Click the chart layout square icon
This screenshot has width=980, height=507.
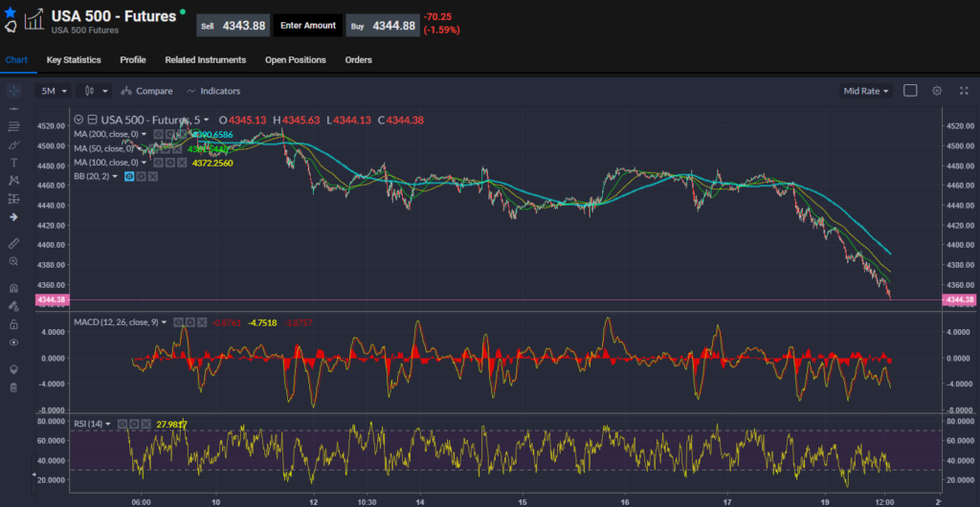point(910,91)
